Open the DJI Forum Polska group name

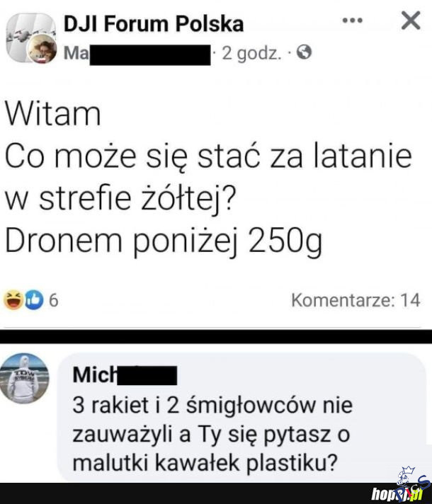pos(154,24)
